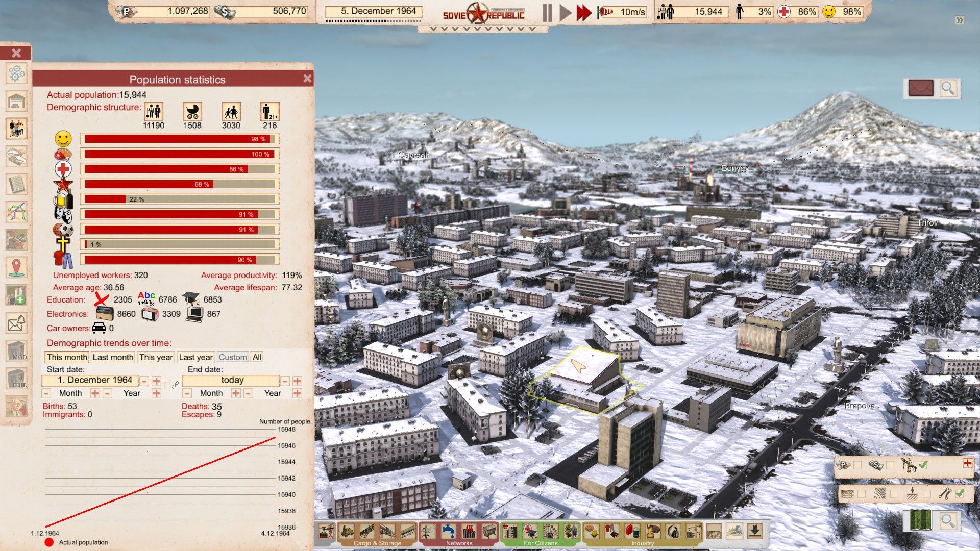This screenshot has width=980, height=551.
Task: Toggle the wrenches maintenance checkbox
Action: point(960,493)
